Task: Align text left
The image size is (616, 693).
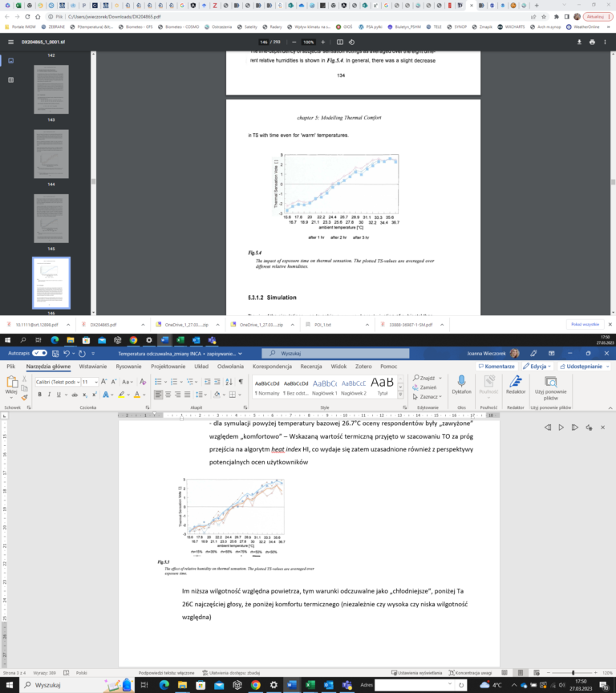Action: [x=158, y=395]
